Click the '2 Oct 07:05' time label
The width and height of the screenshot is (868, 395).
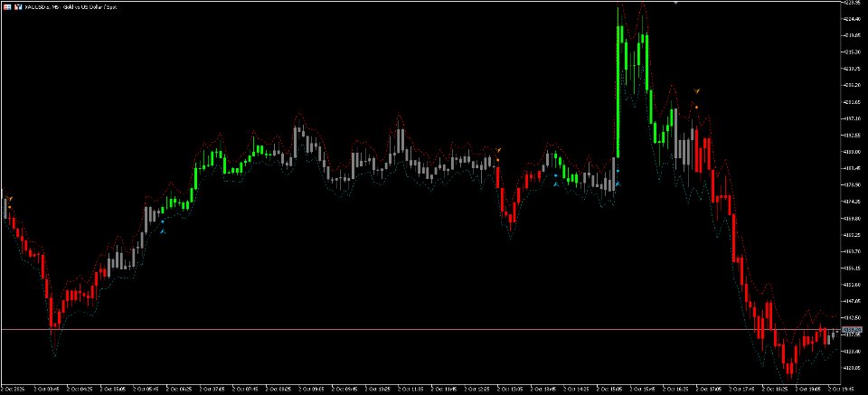click(213, 389)
